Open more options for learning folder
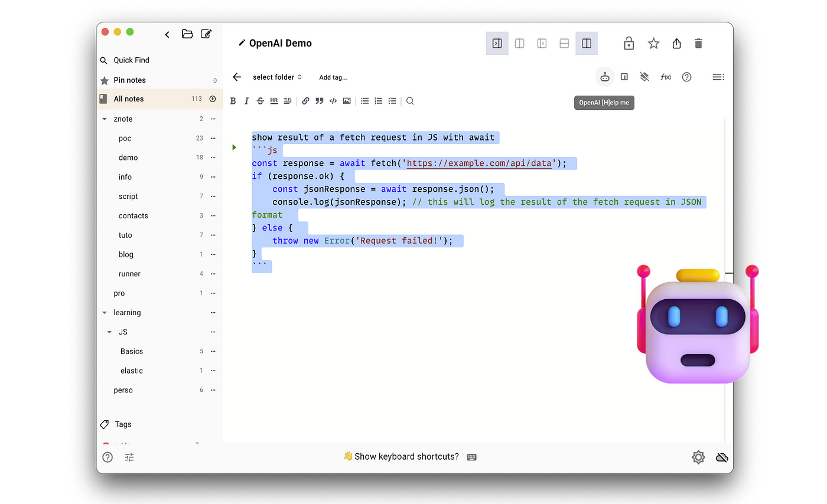Viewport: 827px width, 504px height. tap(213, 313)
